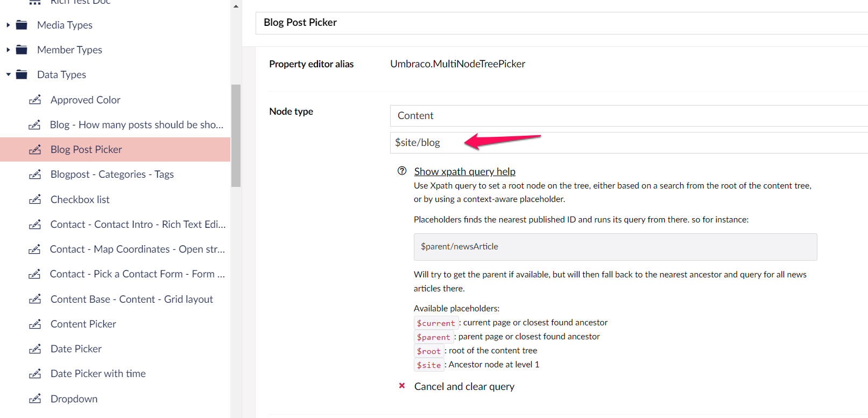Open Blogpost - Categories - Tags data type
The height and width of the screenshot is (418, 868).
click(112, 175)
